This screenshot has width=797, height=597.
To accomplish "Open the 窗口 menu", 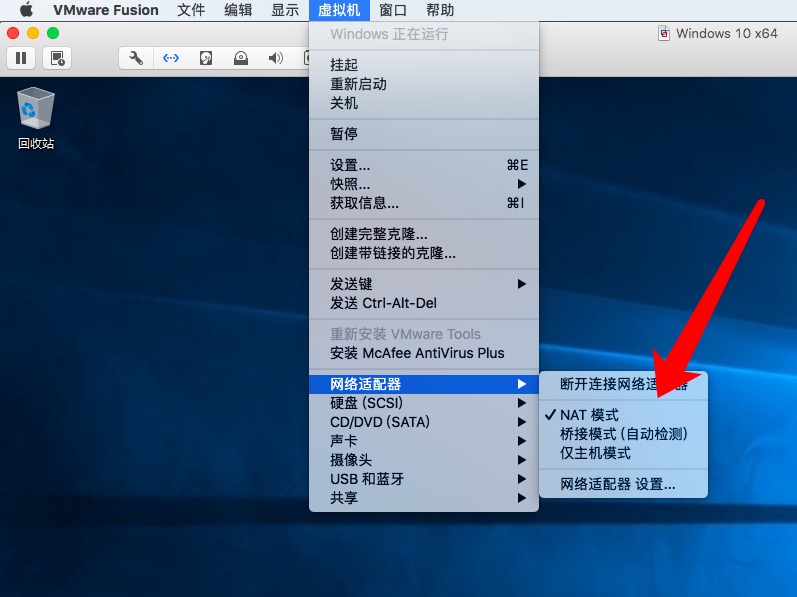I will tap(393, 10).
